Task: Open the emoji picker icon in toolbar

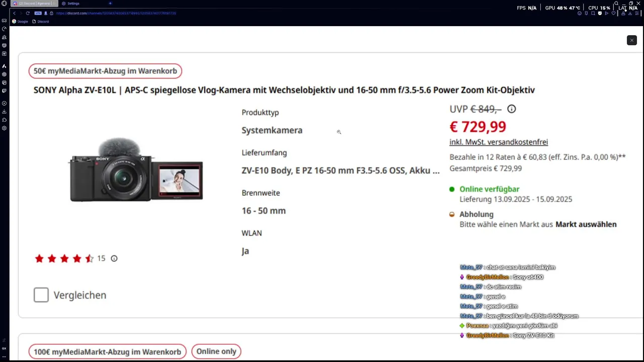Action: 580,13
